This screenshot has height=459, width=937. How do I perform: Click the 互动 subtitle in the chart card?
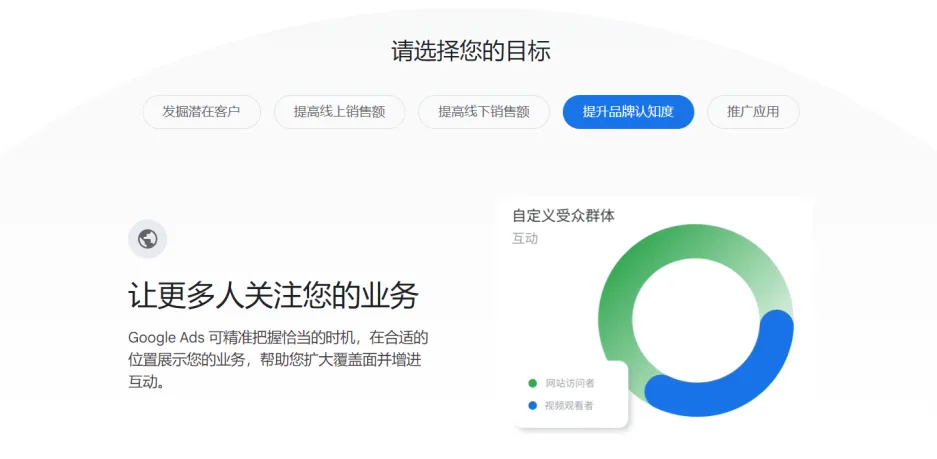point(525,239)
